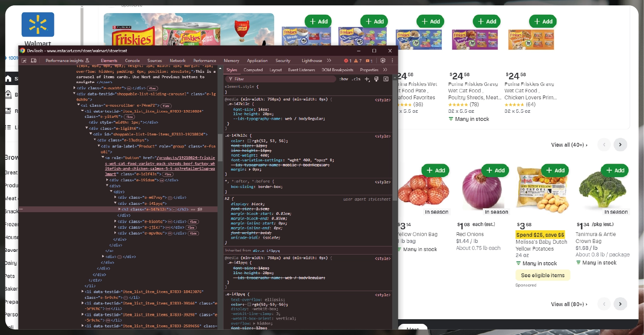Click the flex badge beside e-mpv0ou div
This screenshot has height=335, width=644.
tap(194, 233)
